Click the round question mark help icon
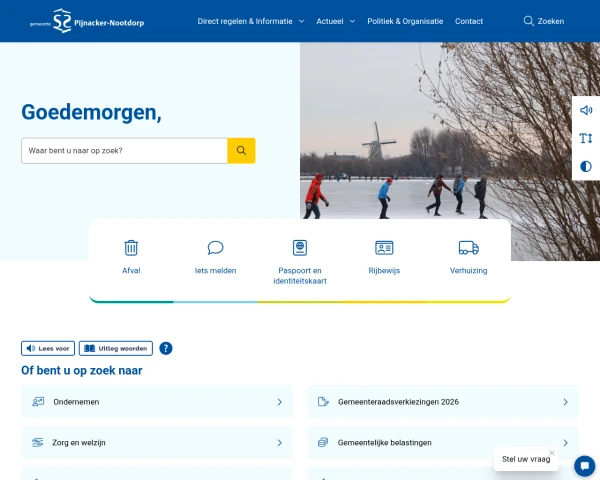The height and width of the screenshot is (480, 600). (166, 348)
